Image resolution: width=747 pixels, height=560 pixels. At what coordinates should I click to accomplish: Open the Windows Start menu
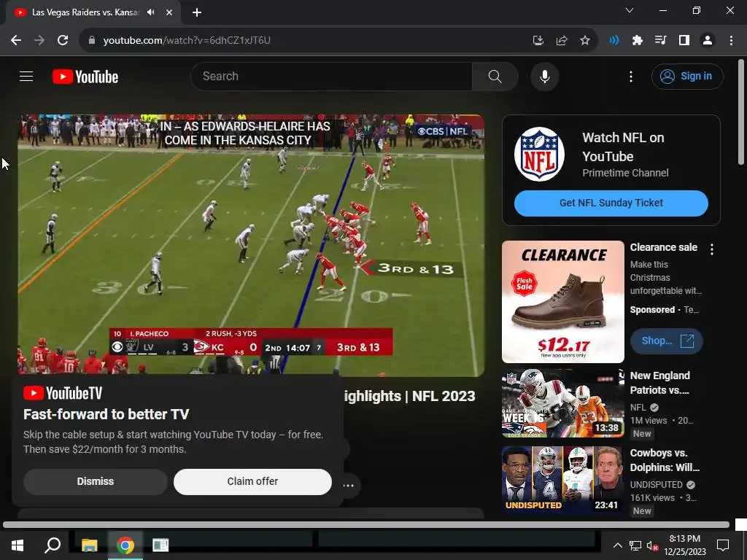tap(18, 545)
